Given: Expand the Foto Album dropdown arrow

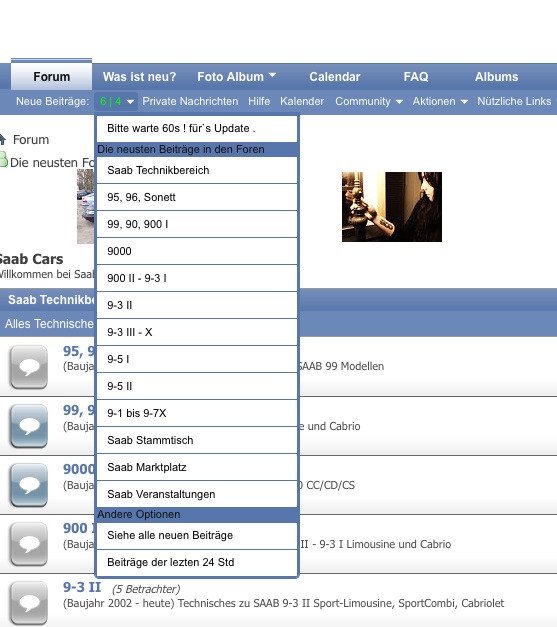Looking at the screenshot, I should (x=272, y=75).
